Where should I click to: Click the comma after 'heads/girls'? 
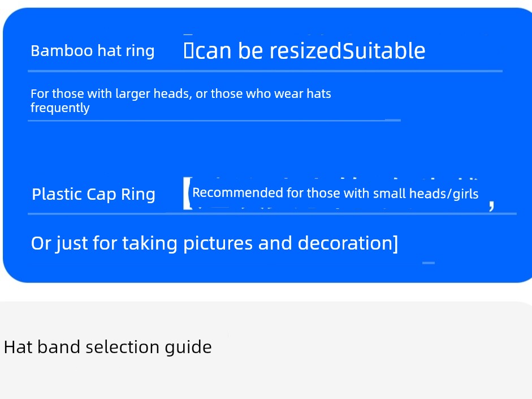tap(491, 205)
